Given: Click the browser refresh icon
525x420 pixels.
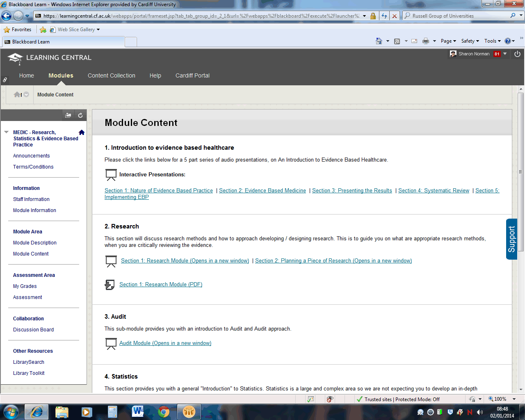Looking at the screenshot, I should [x=384, y=16].
